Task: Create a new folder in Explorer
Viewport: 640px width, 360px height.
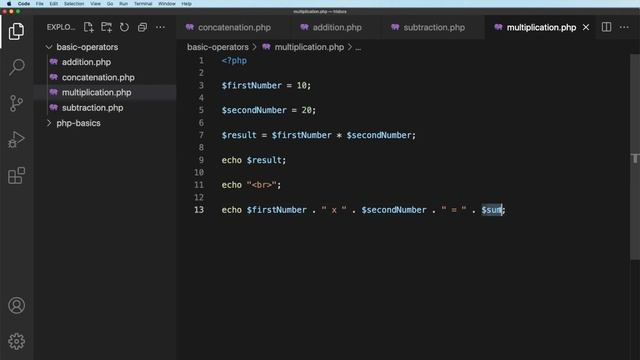Action: tap(106, 27)
